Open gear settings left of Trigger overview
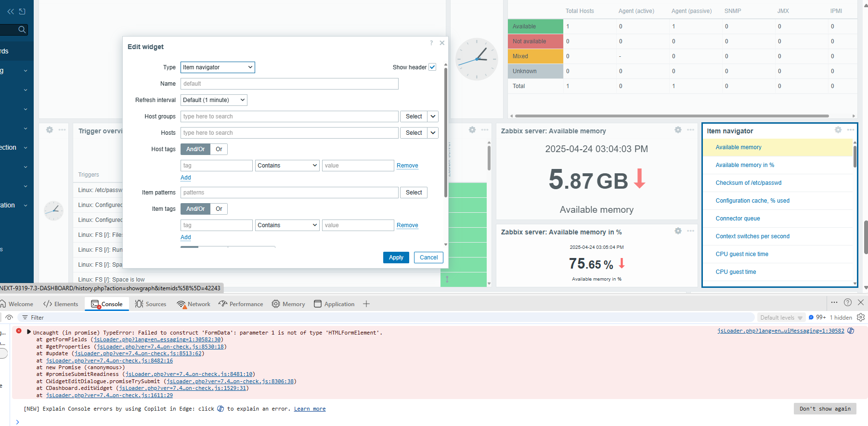Screen dimensions: 868x426 [x=49, y=130]
